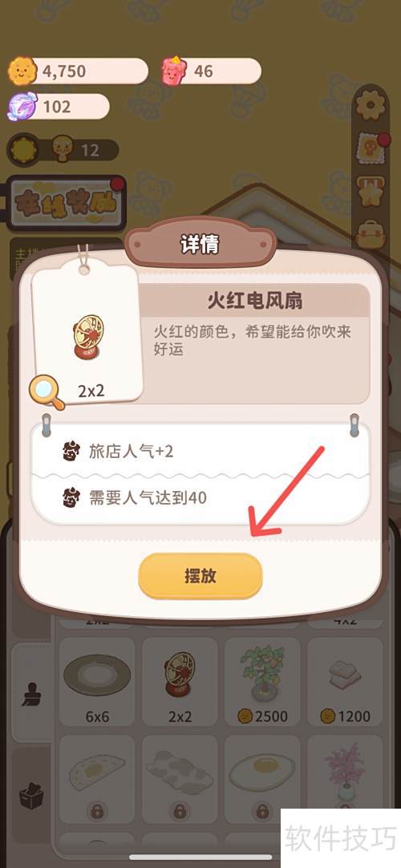Switch to the broom decoration tab
This screenshot has height=868, width=401.
[x=32, y=692]
